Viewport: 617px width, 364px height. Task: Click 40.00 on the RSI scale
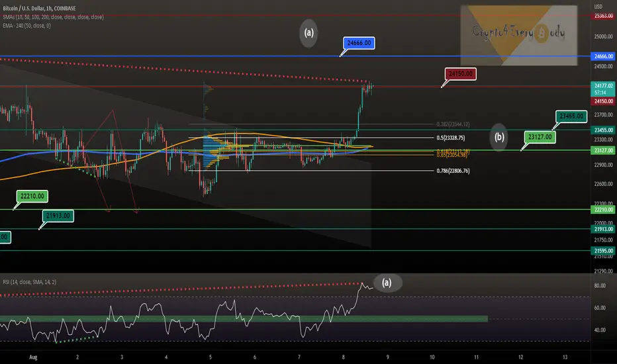point(600,330)
